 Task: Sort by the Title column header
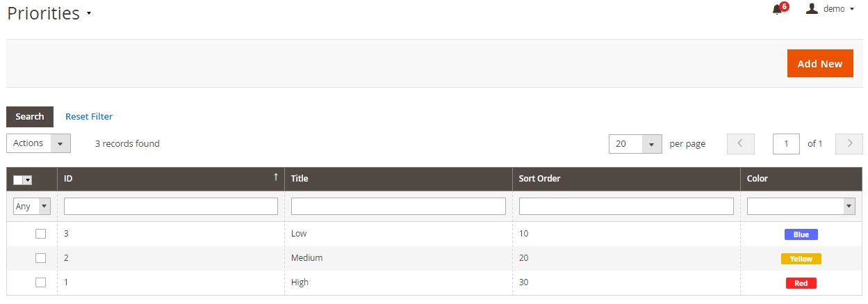tap(399, 179)
